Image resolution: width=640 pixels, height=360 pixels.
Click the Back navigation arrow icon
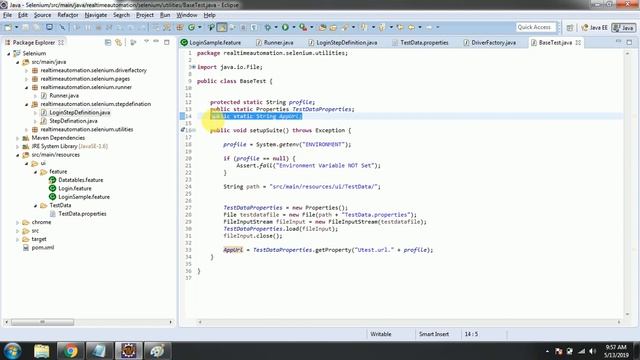click(x=411, y=27)
